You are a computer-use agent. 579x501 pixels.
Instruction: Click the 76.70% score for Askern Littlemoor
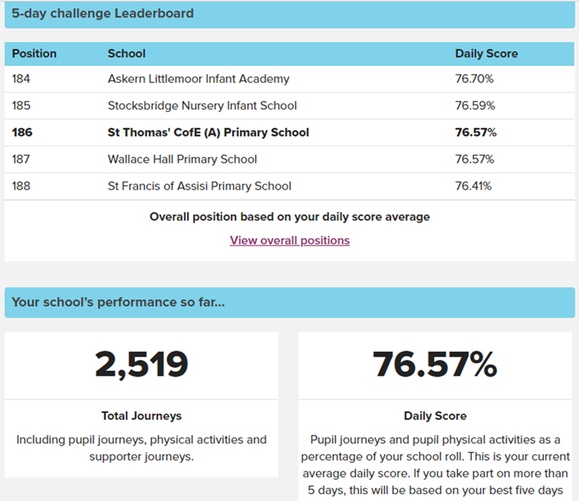coord(474,79)
